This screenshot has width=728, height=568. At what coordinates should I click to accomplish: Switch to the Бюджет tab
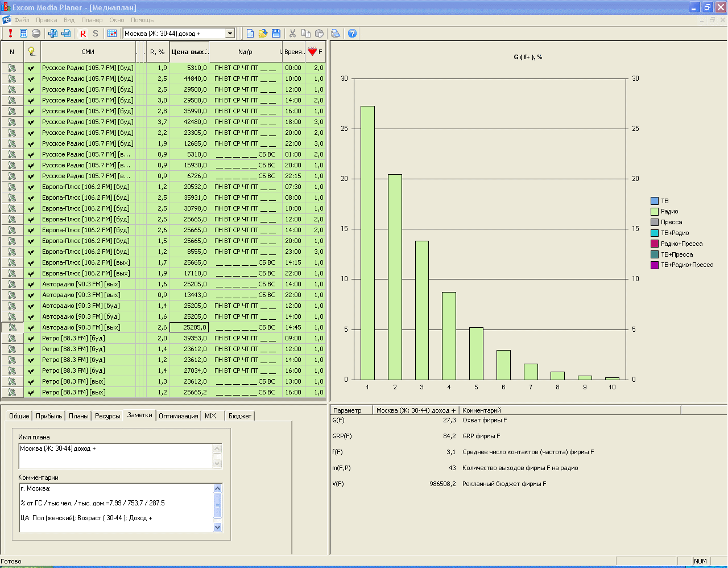click(239, 416)
